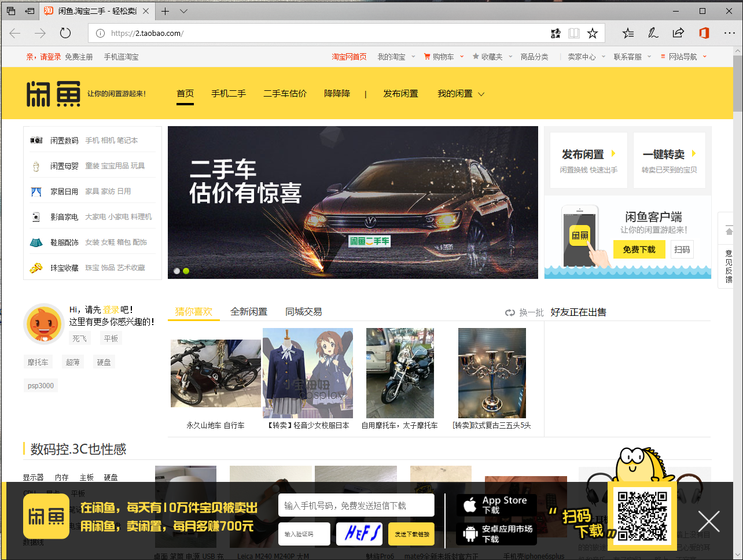The image size is (743, 560).
Task: Click the browser Back arrow
Action: (x=15, y=34)
